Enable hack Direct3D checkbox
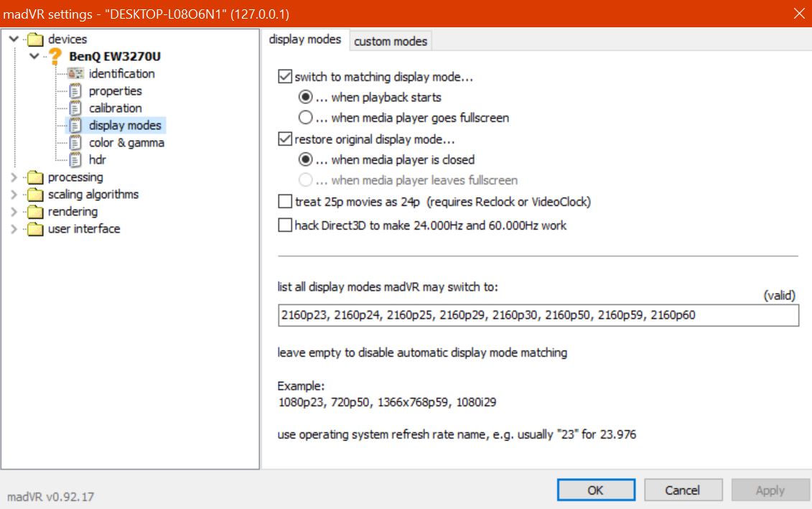The image size is (812, 509). (x=285, y=225)
